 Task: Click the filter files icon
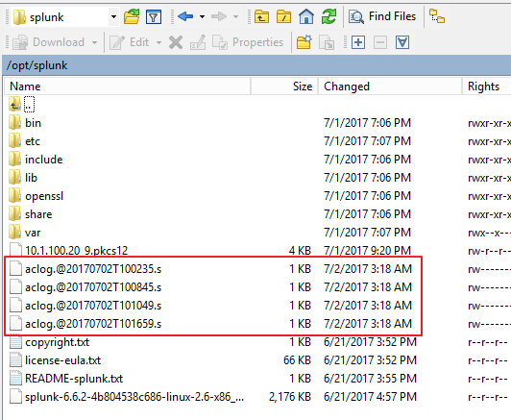tap(154, 16)
